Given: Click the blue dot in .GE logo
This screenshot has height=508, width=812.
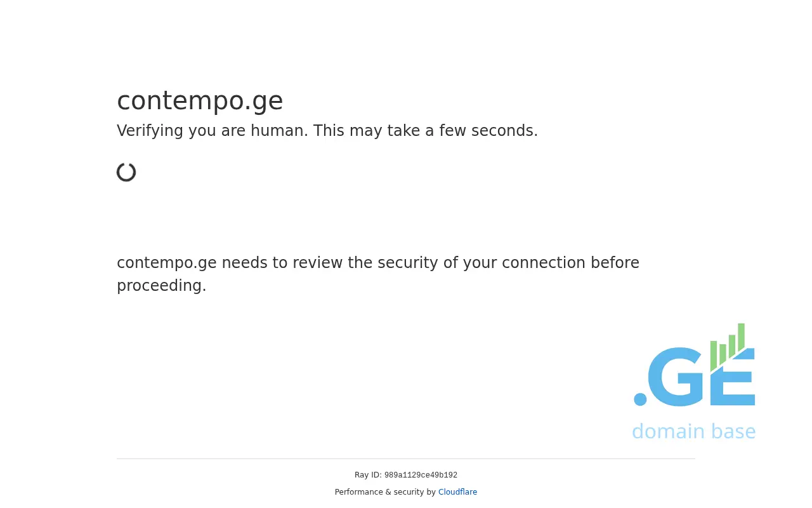Looking at the screenshot, I should (x=640, y=399).
